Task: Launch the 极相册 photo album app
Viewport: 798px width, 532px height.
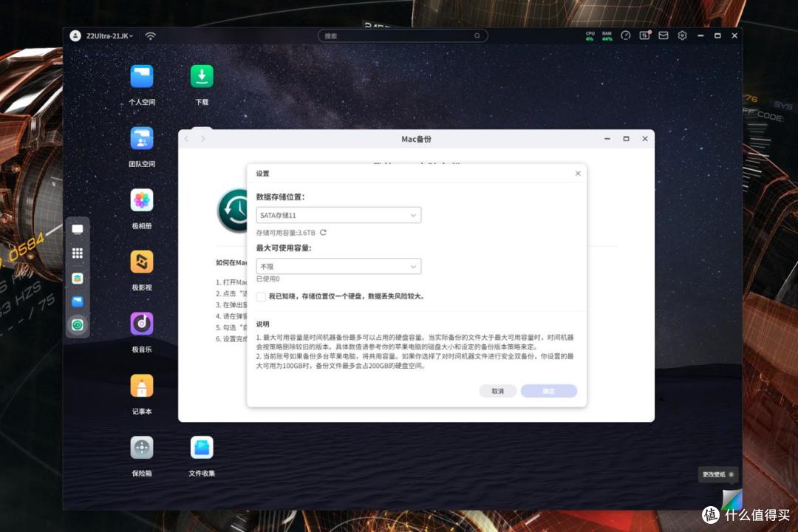Action: [x=141, y=200]
